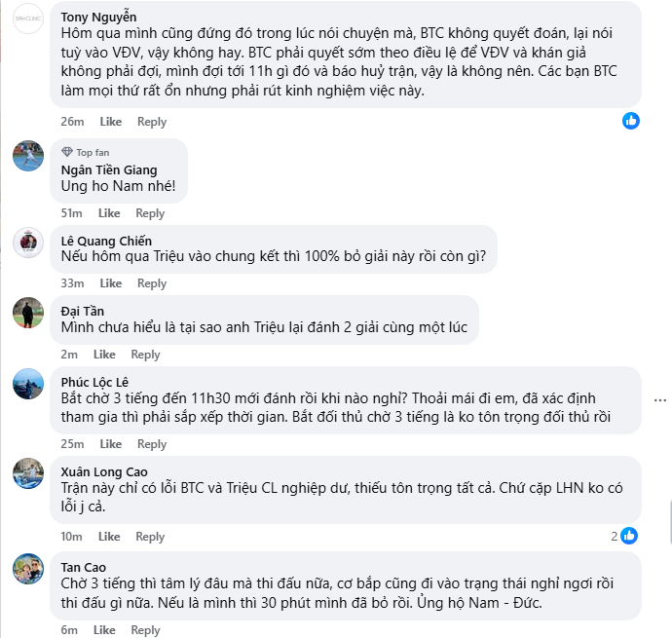Open Ngân Tiền Giang's profile picture
672x638 pixels.
[x=28, y=154]
